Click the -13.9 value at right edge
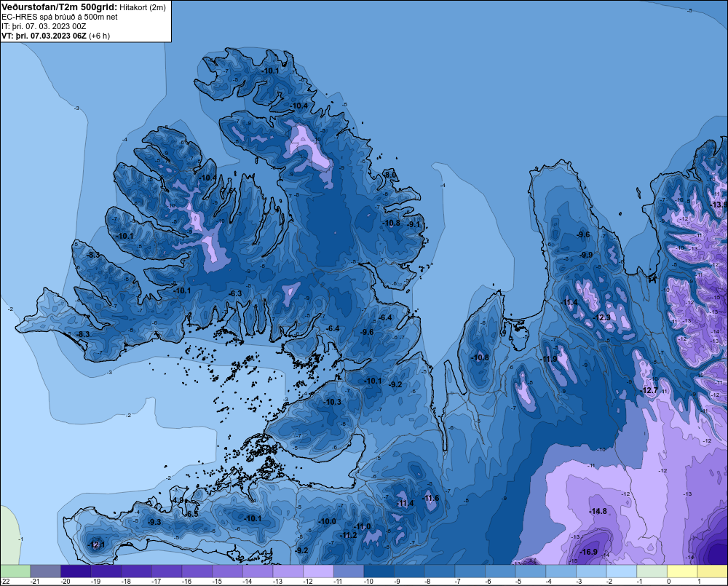Viewport: 728px width, 586px height. [x=720, y=205]
